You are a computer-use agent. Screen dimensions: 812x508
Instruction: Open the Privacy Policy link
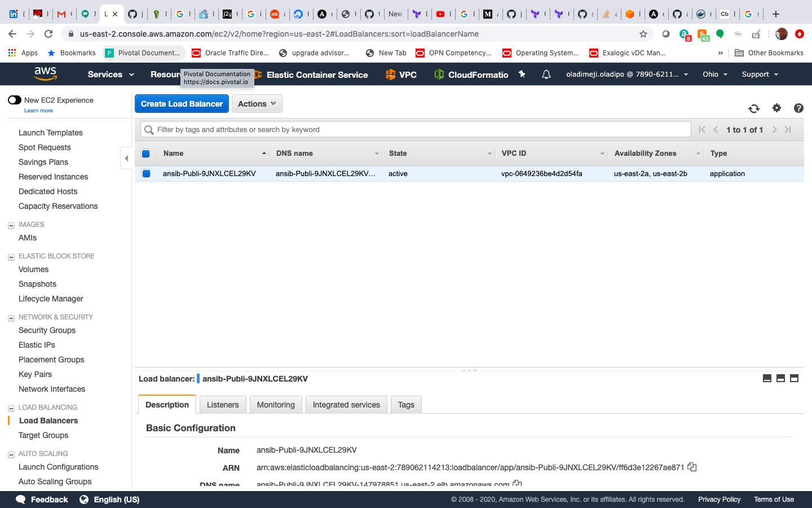(719, 500)
